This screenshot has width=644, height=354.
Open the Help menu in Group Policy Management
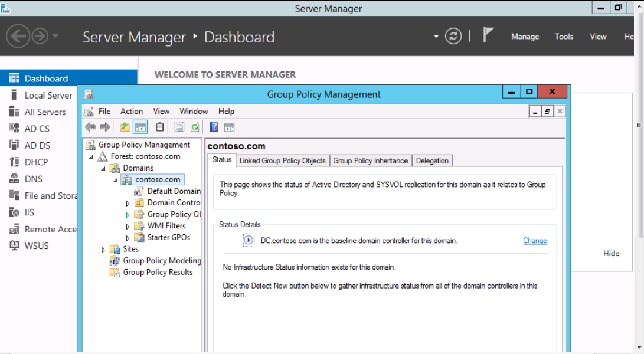(x=226, y=111)
